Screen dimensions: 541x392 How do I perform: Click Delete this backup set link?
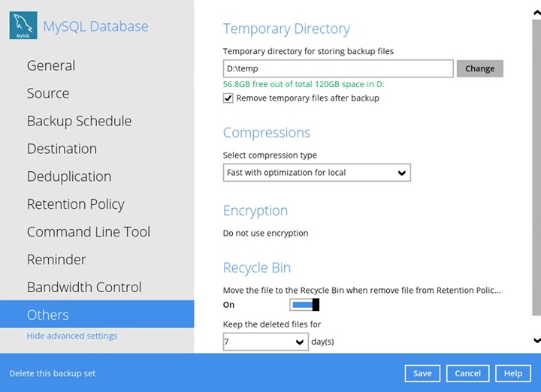pos(53,373)
